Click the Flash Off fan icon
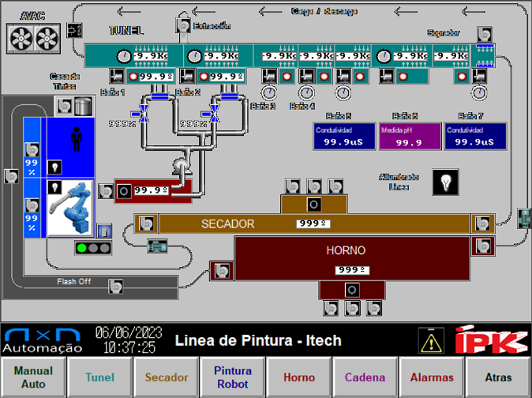The image size is (532, 398). click(115, 286)
